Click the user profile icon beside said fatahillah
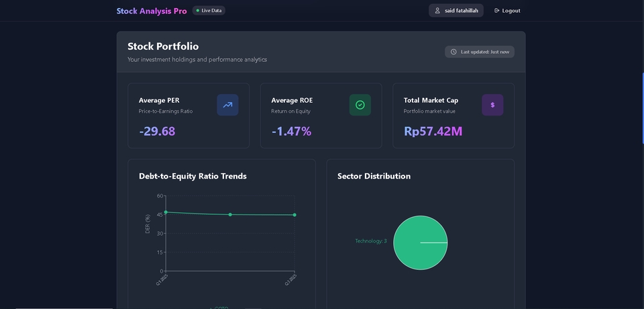 click(437, 11)
